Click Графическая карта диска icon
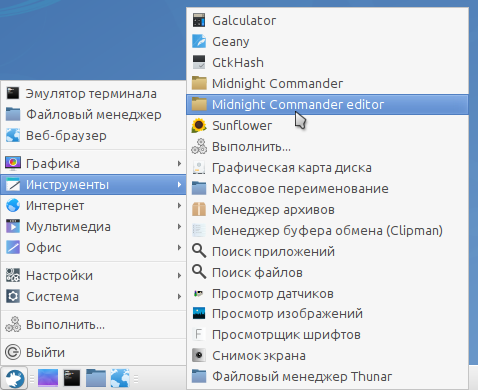478x390 pixels. 199,167
